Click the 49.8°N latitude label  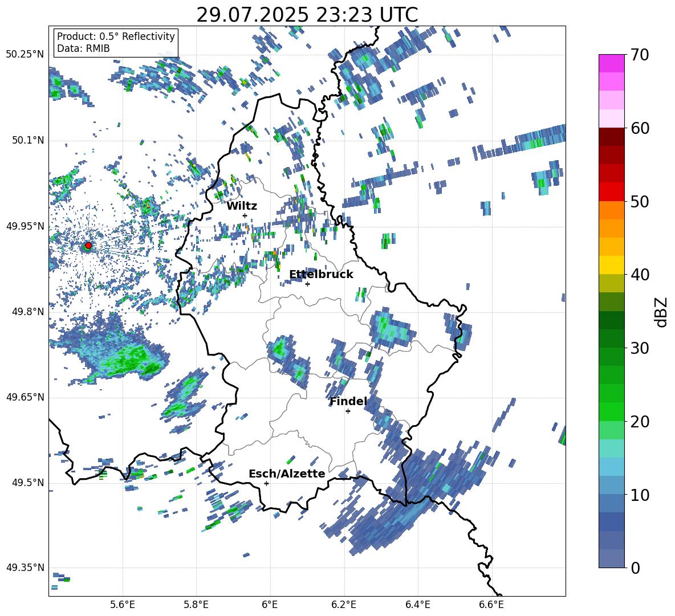(27, 312)
